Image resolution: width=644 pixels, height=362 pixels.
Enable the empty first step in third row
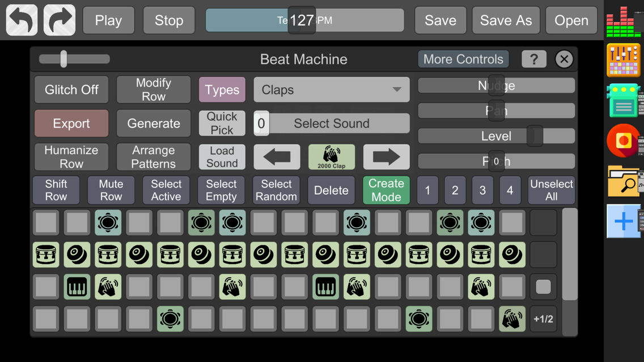pos(46,287)
